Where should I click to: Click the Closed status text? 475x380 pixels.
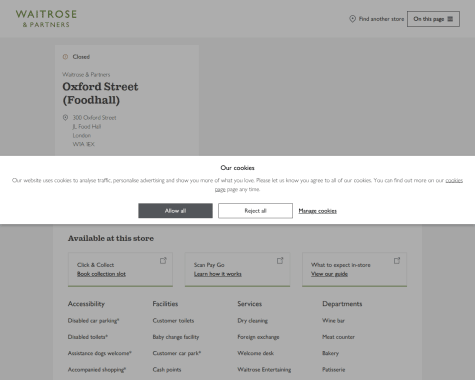pyautogui.click(x=81, y=57)
